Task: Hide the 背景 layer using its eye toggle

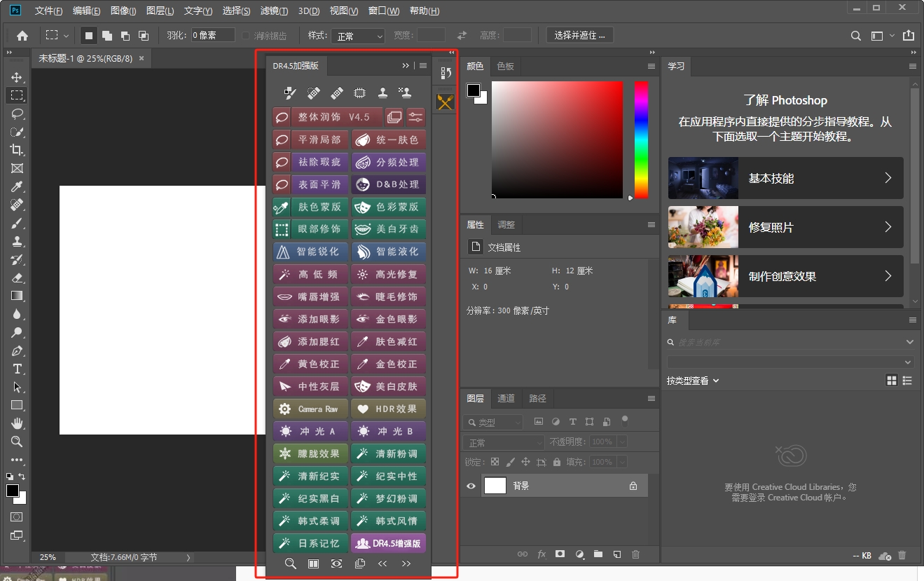Action: coord(470,485)
